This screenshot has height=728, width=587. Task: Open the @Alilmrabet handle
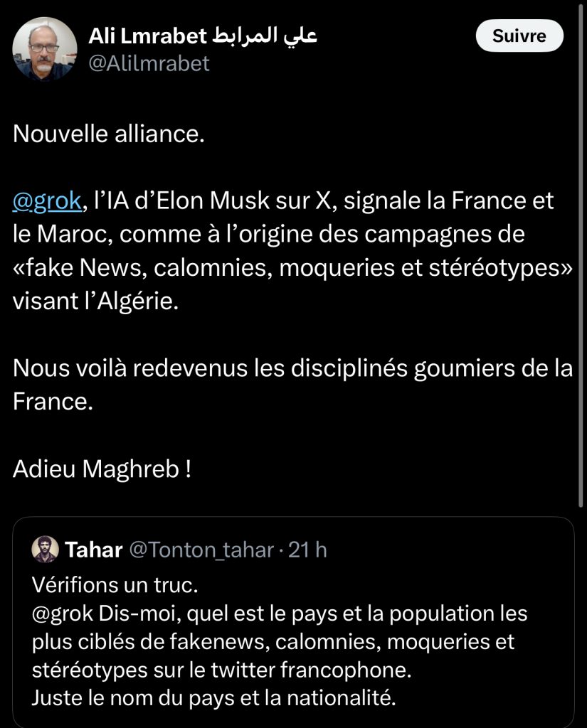pos(149,63)
